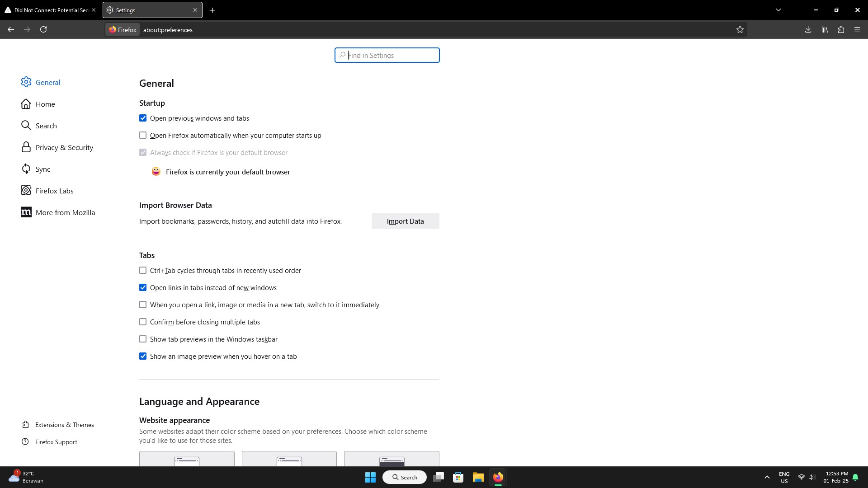Open the Firefox application menu icon
Viewport: 868px width, 488px height.
857,29
